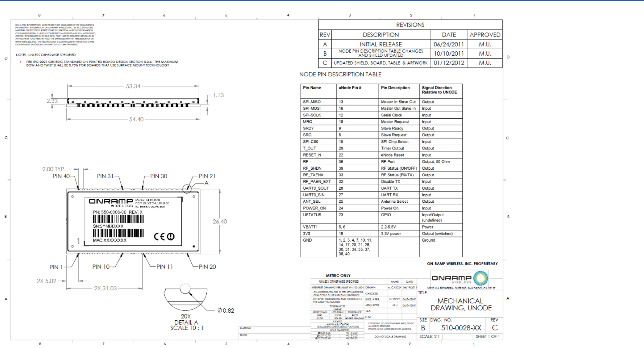644x348 pixels.
Task: Select the UART0_SIN pin name
Action: coord(313,195)
